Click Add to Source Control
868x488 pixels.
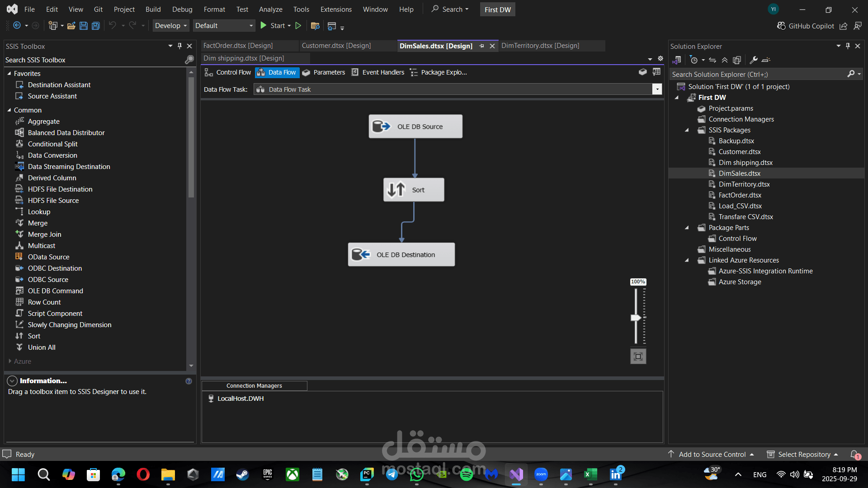(x=712, y=455)
